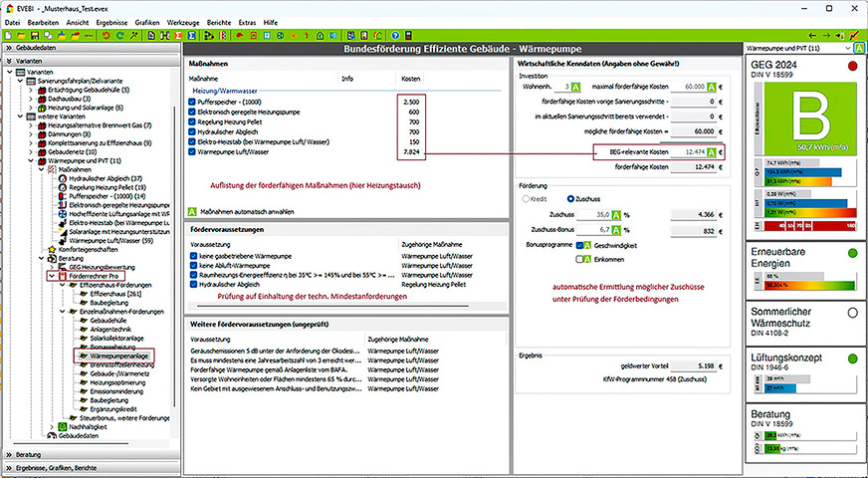Click green A of Maßnahmen automatisch anwählen
Screen dimensions: 868x478
tap(192, 211)
